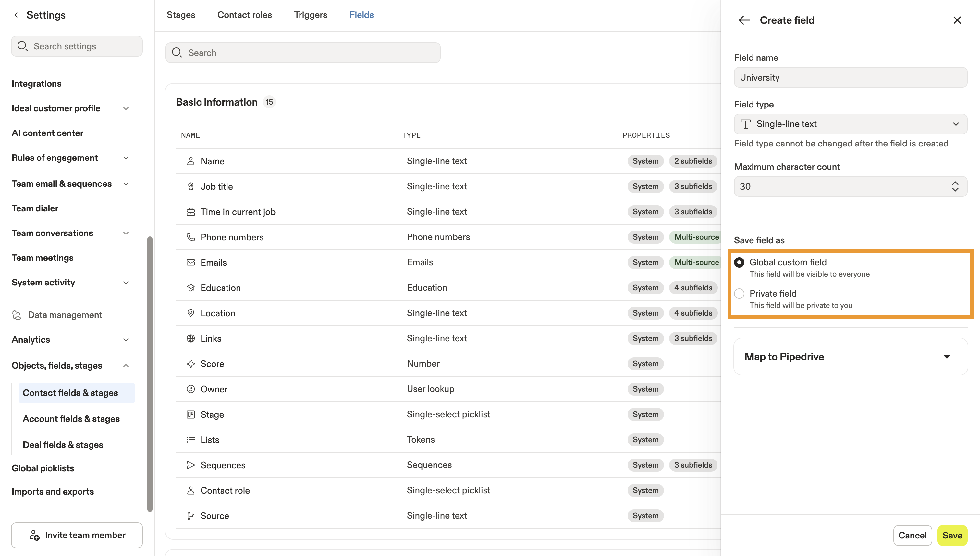
Task: Click the invite person icon
Action: pyautogui.click(x=34, y=536)
